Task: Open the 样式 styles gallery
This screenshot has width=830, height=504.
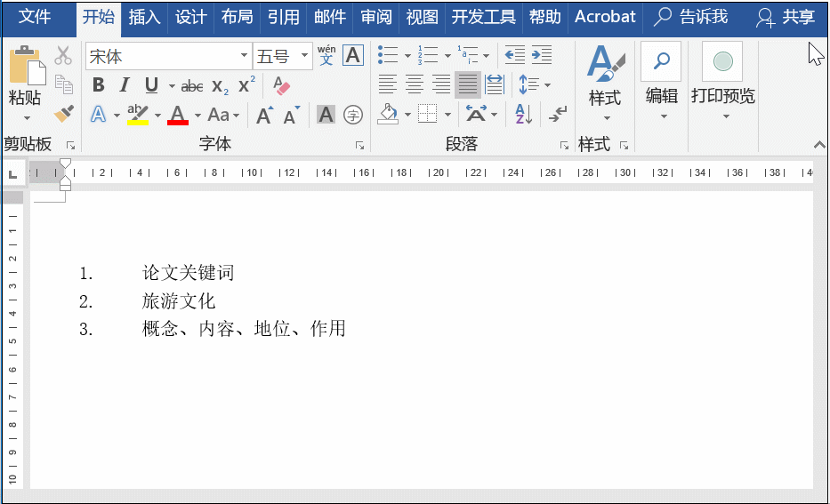Action: [x=605, y=83]
